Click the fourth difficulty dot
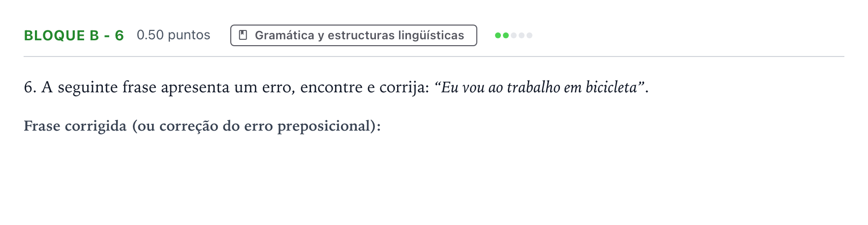Viewport: 868px width, 225px height. coord(522,35)
